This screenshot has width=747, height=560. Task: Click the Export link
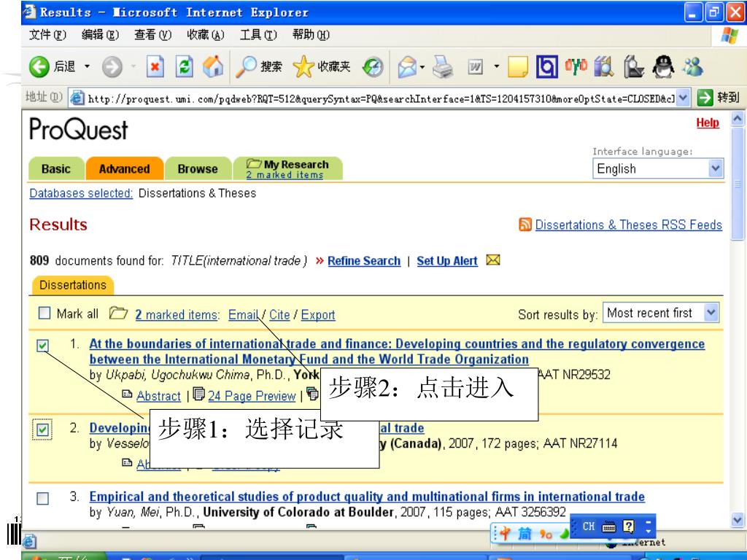318,315
